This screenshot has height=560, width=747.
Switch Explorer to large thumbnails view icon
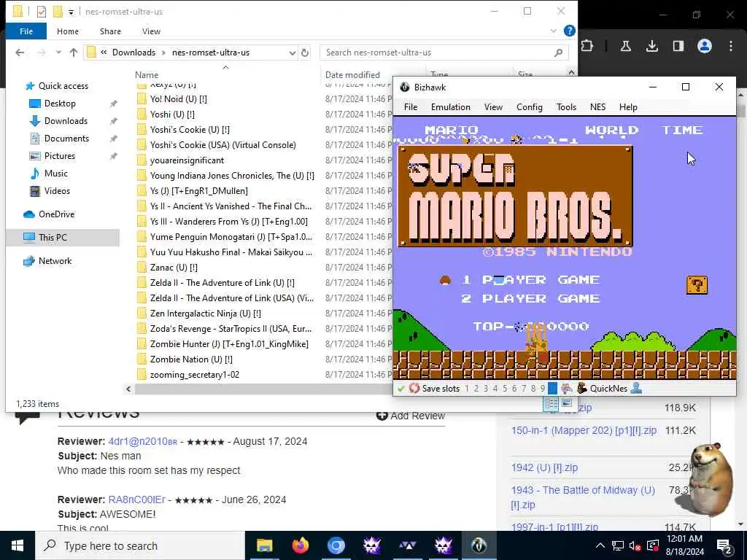coord(566,403)
